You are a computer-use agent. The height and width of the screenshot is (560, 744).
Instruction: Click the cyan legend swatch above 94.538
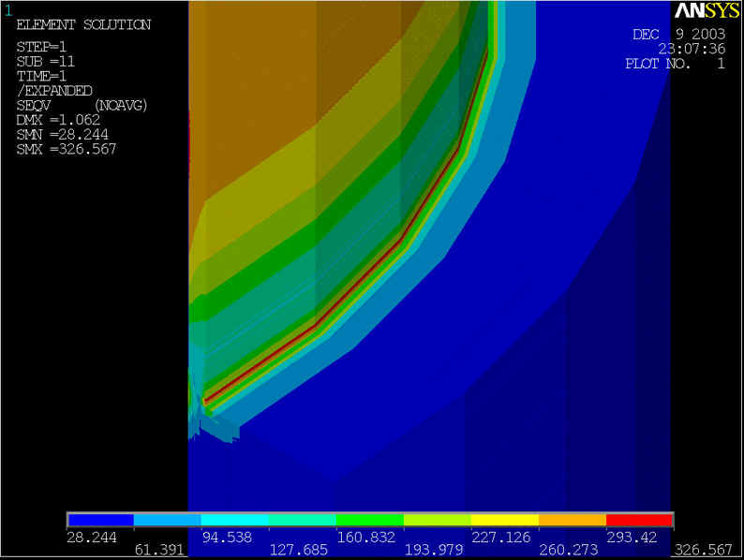point(235,520)
